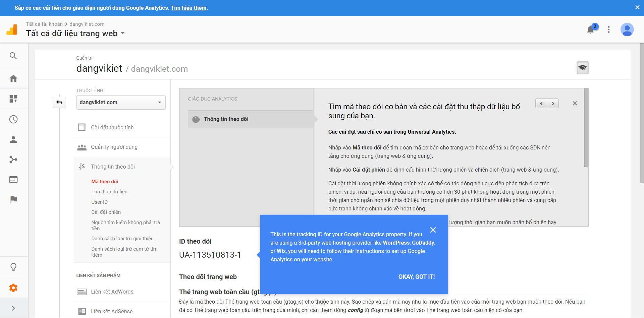Go to Home via house icon

point(13,78)
